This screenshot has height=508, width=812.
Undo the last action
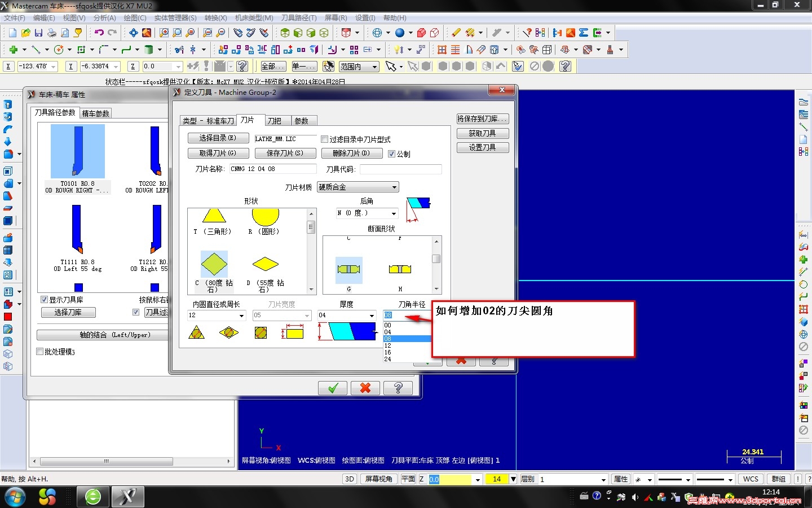[x=99, y=33]
